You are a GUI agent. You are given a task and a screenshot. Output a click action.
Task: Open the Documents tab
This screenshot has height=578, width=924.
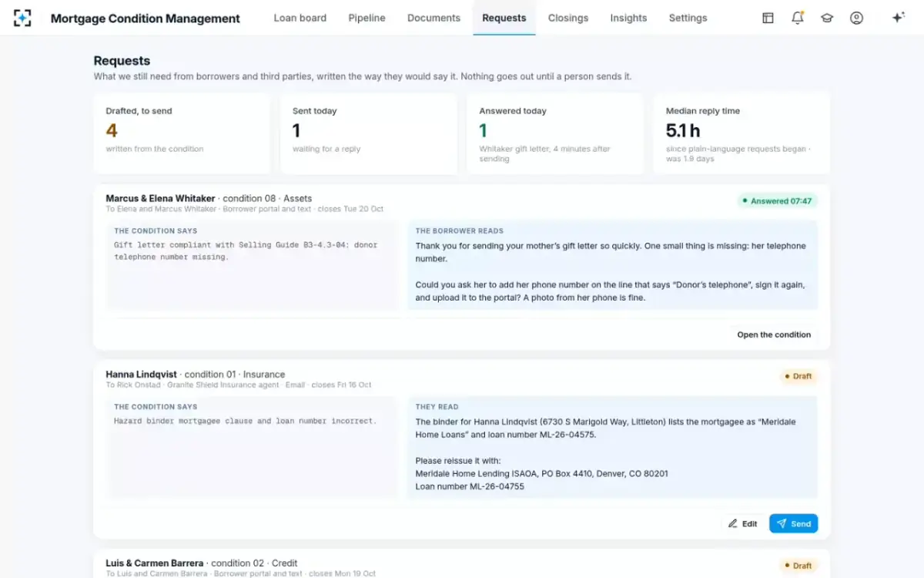pos(434,18)
